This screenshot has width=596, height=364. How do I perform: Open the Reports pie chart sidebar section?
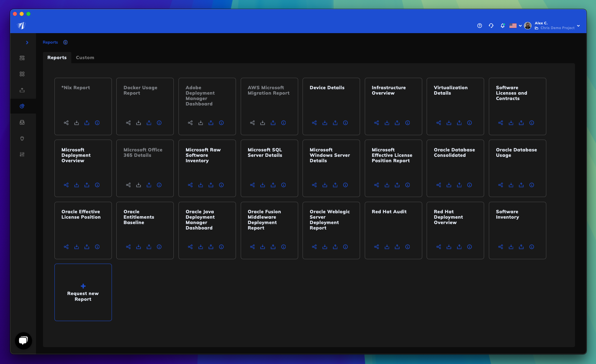click(x=22, y=106)
